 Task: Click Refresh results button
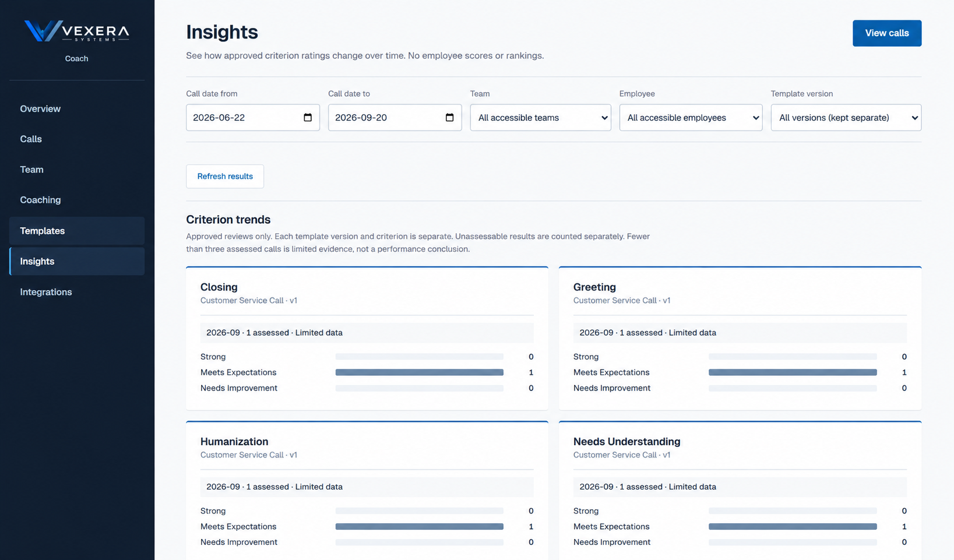click(x=225, y=177)
